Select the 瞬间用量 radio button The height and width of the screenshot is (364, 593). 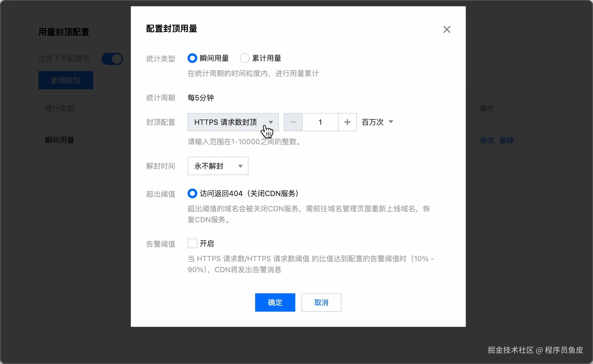[192, 58]
